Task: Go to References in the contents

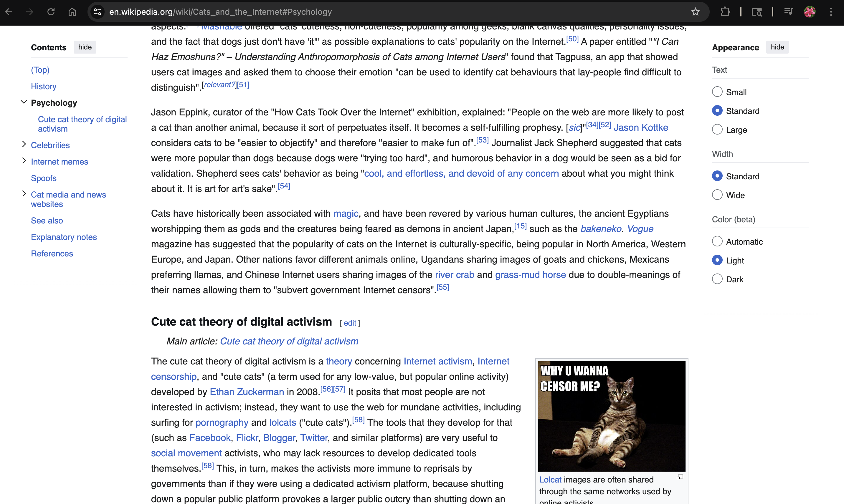Action: [x=52, y=253]
